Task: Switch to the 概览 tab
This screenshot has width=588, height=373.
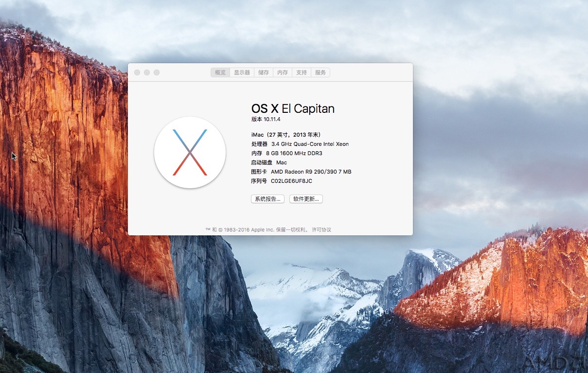Action: [x=220, y=72]
